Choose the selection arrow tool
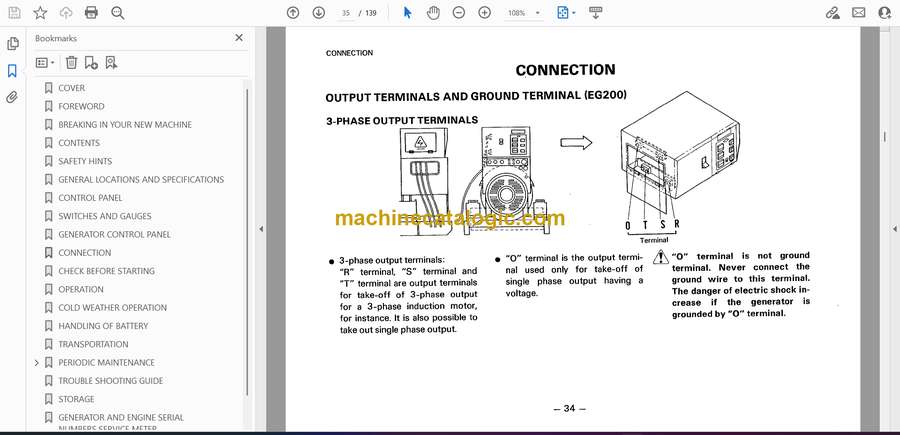Viewport: 900px width, 435px height. click(x=407, y=13)
